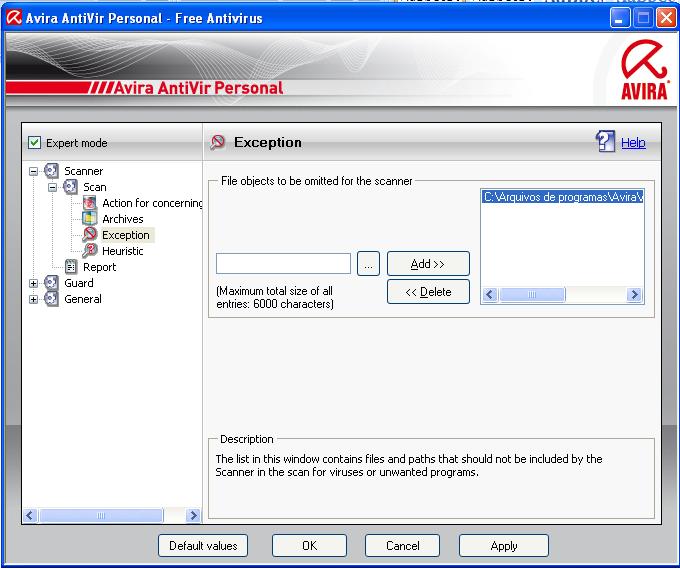Open Action for concerning files settings
The width and height of the screenshot is (680, 569).
[152, 203]
